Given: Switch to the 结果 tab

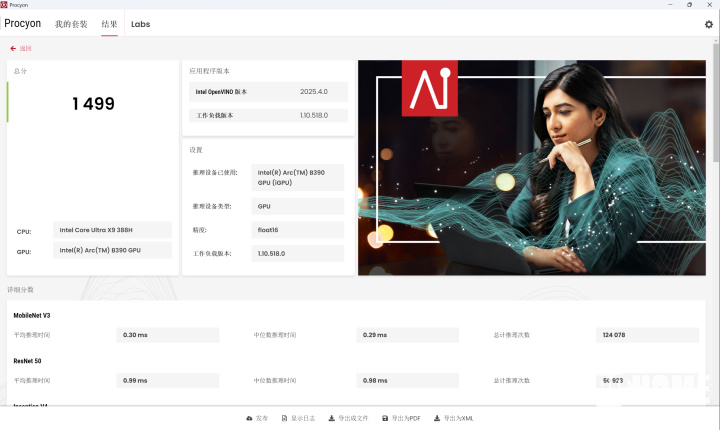Looking at the screenshot, I should tap(109, 24).
